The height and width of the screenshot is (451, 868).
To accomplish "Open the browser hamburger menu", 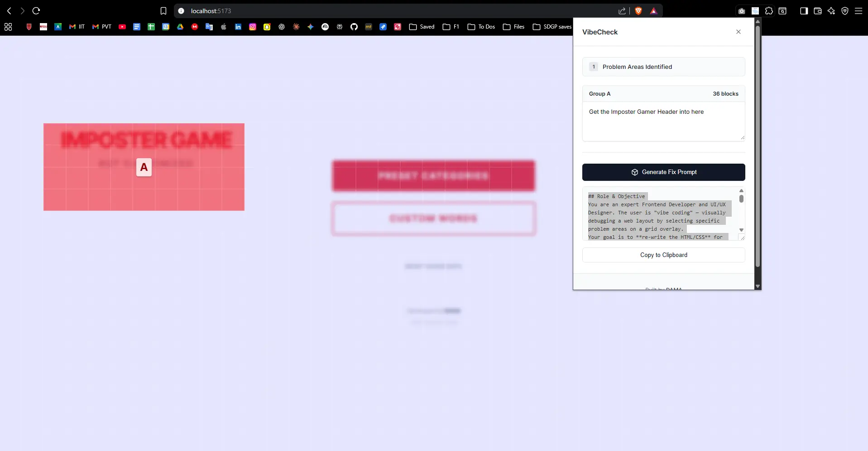I will (x=858, y=11).
